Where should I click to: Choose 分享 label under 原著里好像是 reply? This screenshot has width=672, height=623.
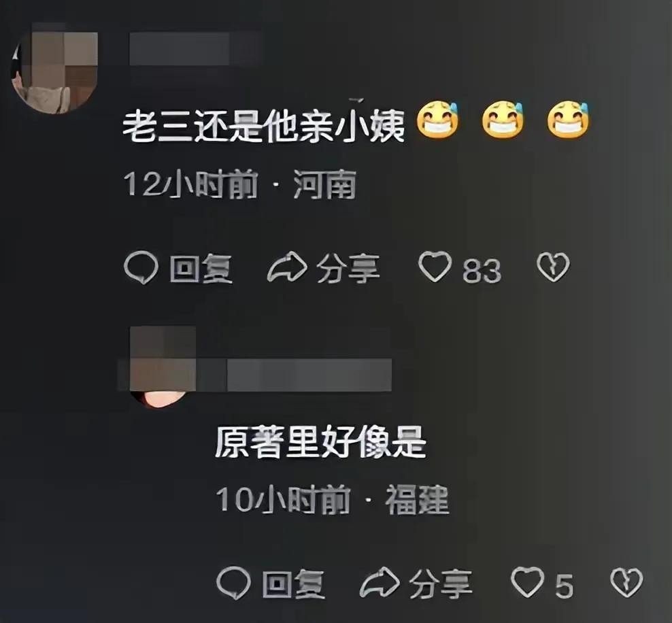coord(441,584)
